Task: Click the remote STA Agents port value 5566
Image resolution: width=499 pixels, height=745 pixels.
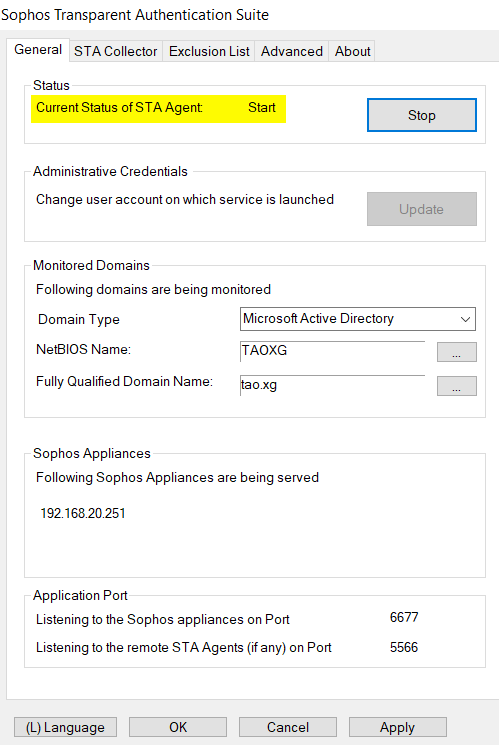Action: (404, 647)
